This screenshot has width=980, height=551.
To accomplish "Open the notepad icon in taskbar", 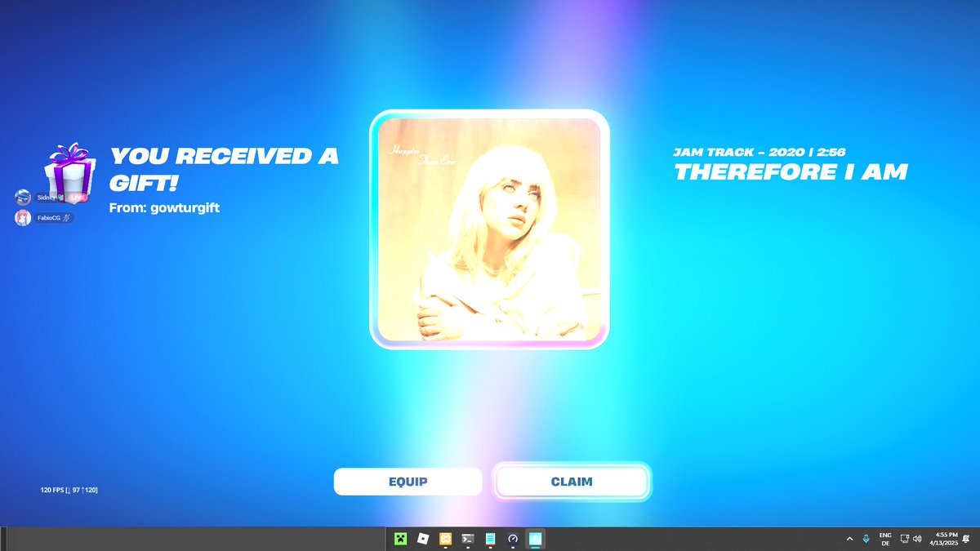I will tap(491, 539).
